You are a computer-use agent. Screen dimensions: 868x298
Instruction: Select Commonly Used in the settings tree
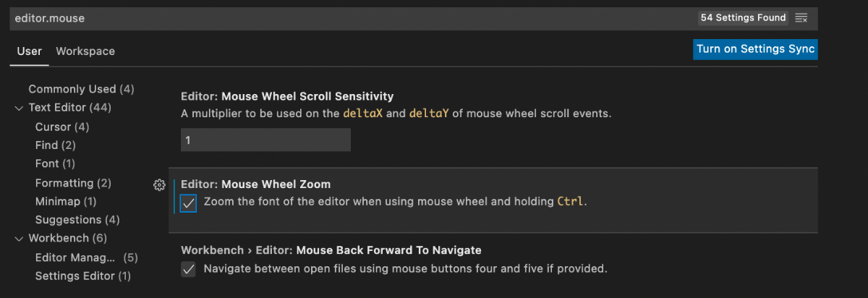coord(81,89)
